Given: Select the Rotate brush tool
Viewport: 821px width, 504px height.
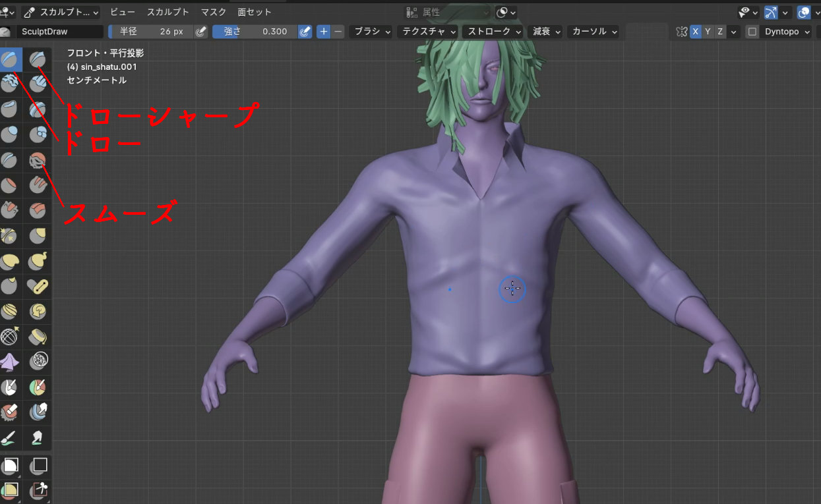Looking at the screenshot, I should (x=37, y=311).
